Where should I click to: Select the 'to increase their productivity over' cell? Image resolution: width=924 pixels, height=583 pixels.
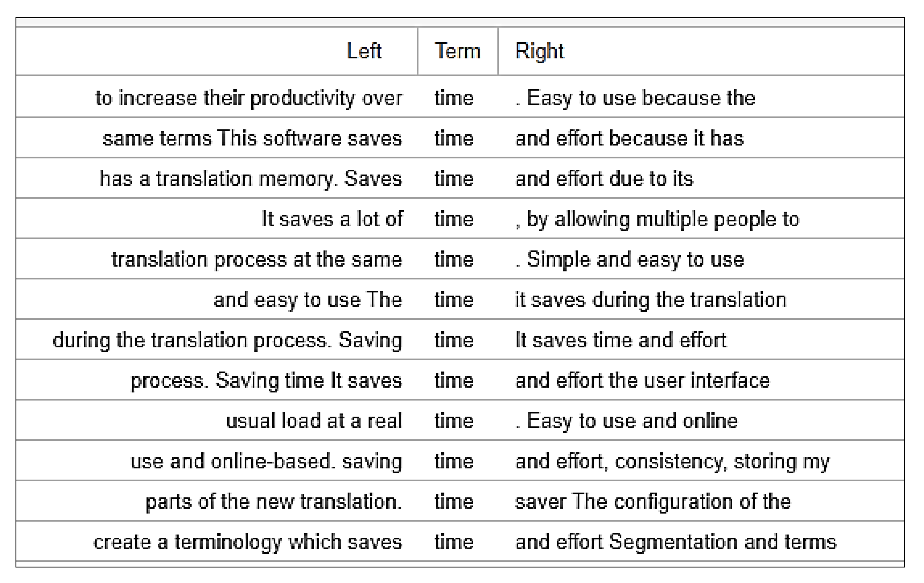tap(249, 98)
